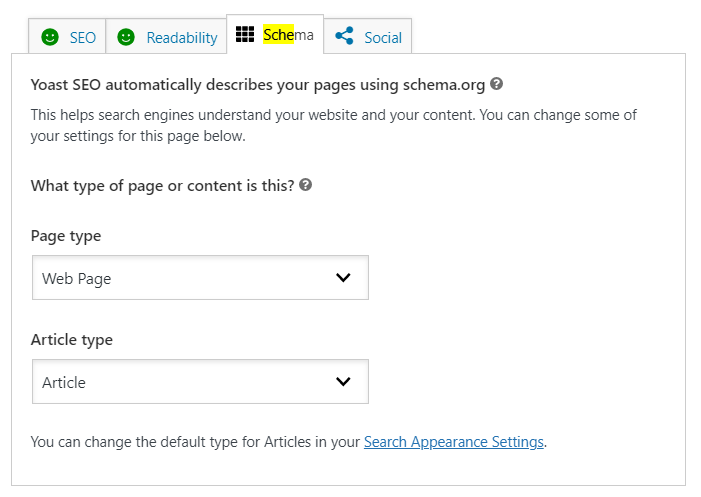
Task: Open the Social tab label
Action: coord(383,38)
